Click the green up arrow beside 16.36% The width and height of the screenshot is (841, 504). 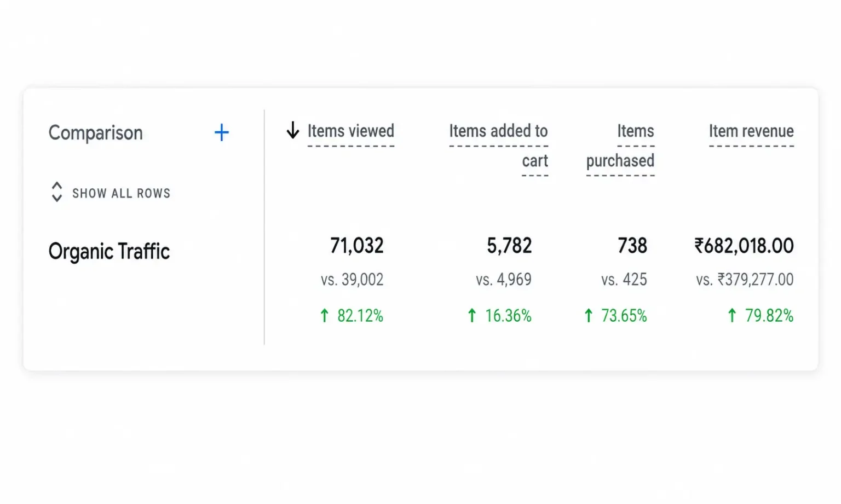(472, 316)
